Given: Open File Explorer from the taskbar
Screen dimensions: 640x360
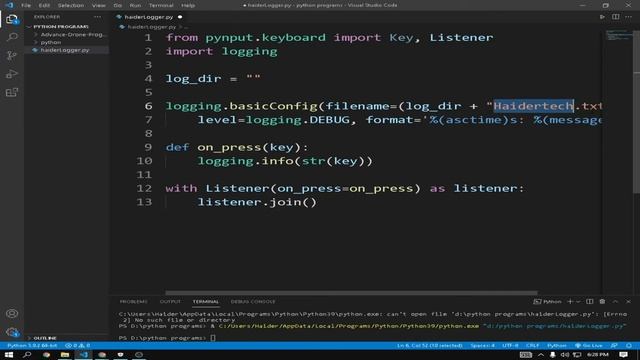Looking at the screenshot, I should (x=64, y=355).
